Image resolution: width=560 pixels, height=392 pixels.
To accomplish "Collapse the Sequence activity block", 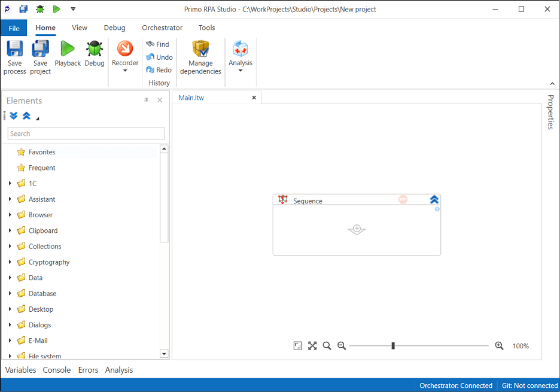I will coord(434,200).
